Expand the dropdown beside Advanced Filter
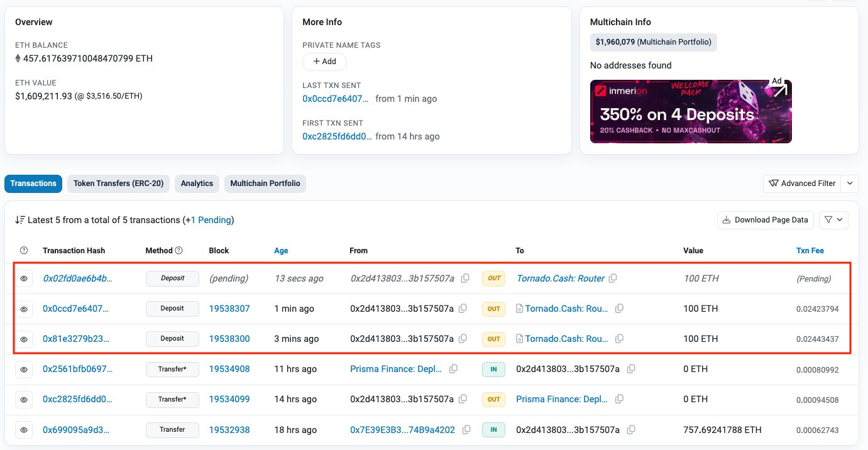The image size is (868, 450). click(850, 184)
